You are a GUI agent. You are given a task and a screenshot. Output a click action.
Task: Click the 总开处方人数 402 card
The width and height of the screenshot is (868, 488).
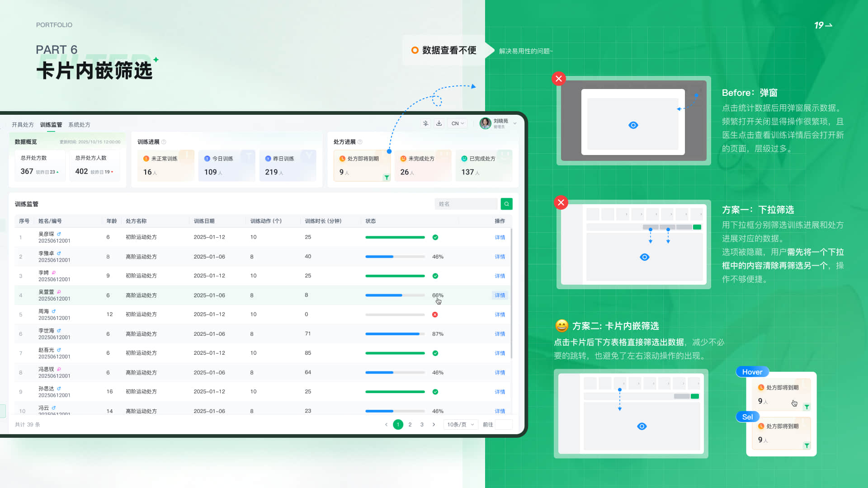coord(94,166)
